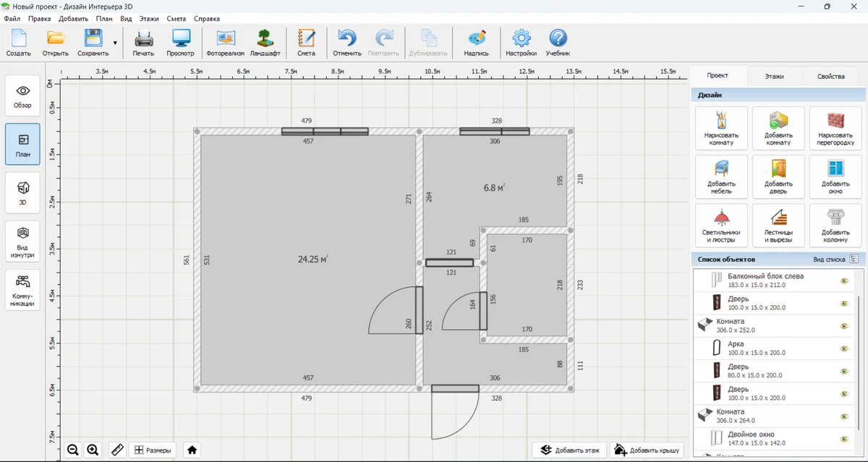Click the Повторить redo icon
This screenshot has width=868, height=462.
click(x=383, y=43)
